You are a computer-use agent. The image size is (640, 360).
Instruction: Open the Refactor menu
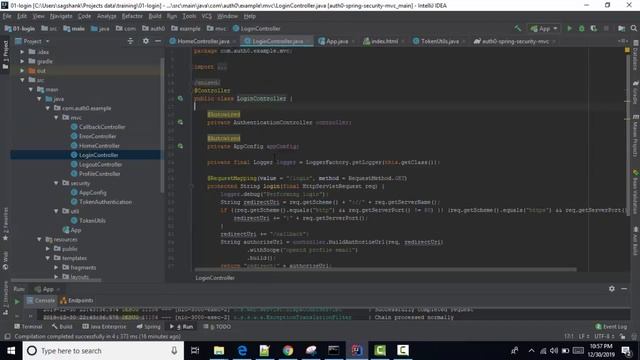(132, 16)
